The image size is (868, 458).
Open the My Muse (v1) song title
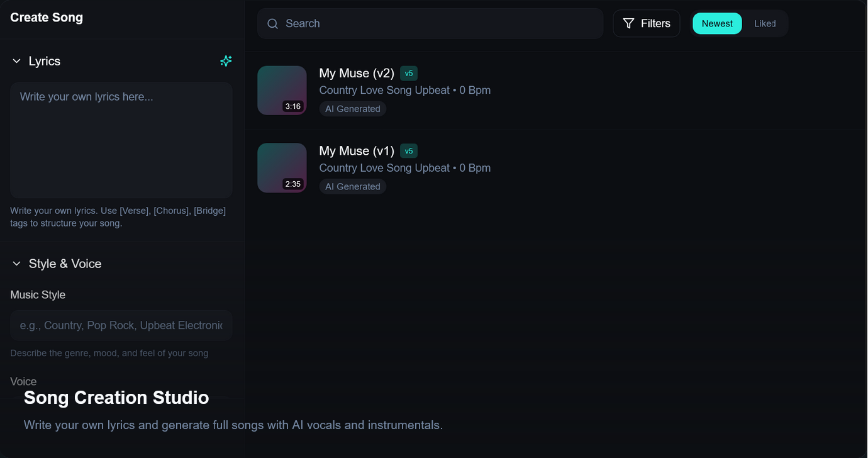[x=357, y=151]
